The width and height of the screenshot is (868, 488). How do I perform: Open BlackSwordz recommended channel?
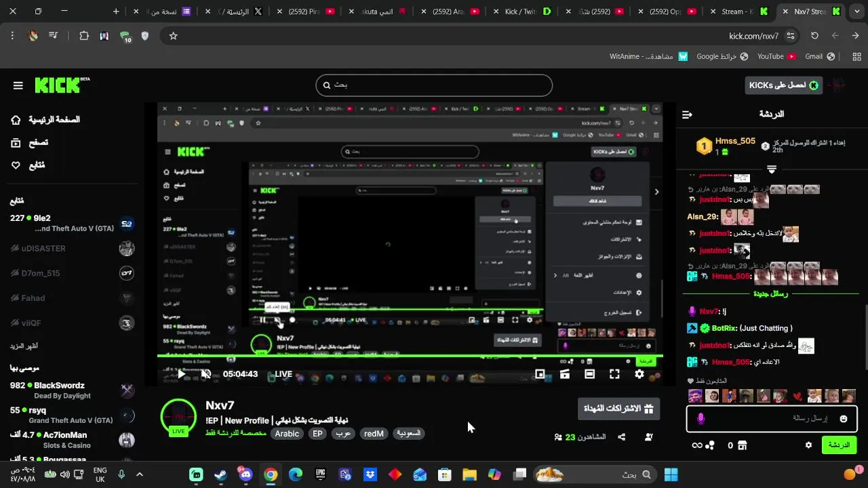pos(72,390)
